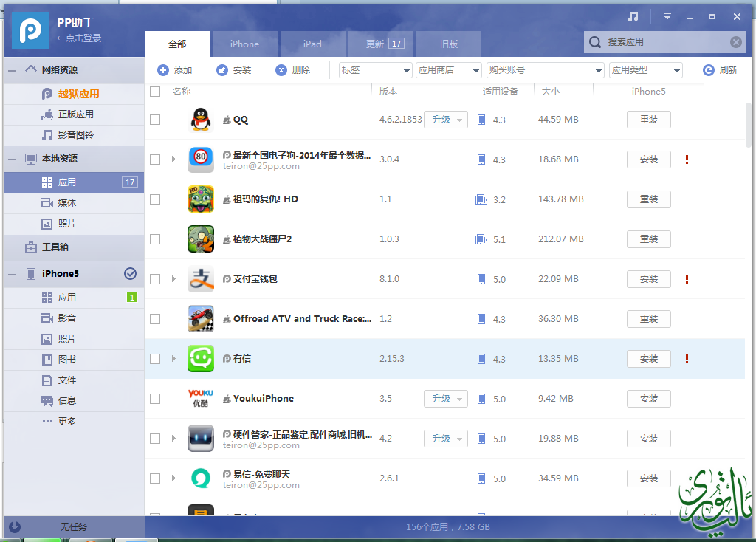Open 工具箱 in sidebar
Image resolution: width=756 pixels, height=542 pixels.
75,247
